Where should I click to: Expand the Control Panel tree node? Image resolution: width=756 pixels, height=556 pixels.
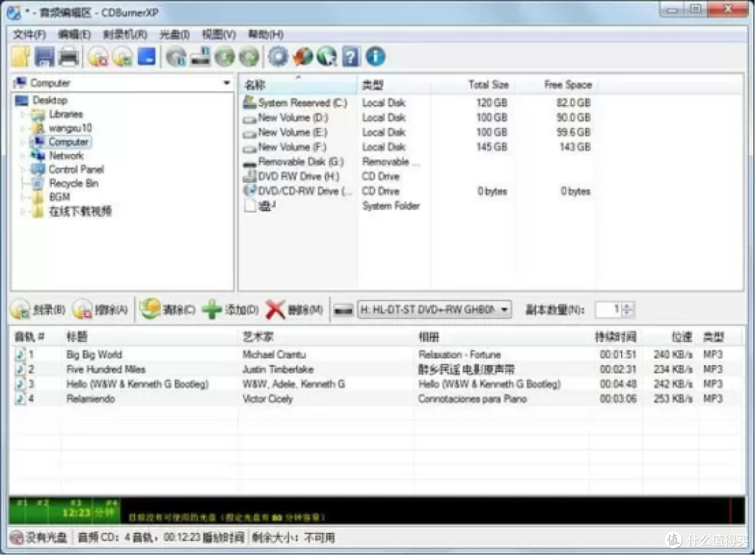[22, 169]
